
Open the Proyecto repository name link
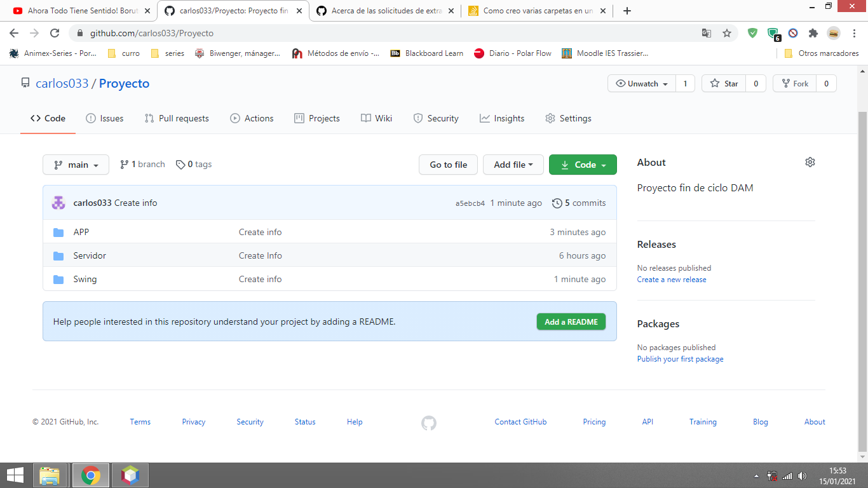click(x=124, y=83)
